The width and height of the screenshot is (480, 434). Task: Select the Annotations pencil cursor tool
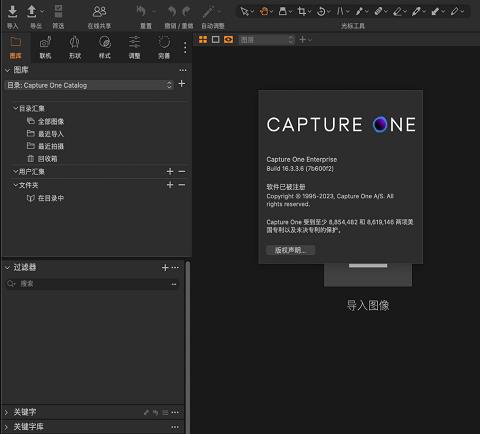point(454,12)
